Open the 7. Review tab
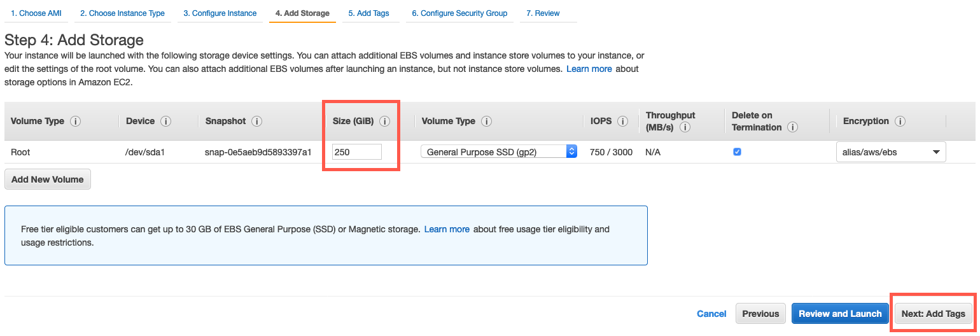 click(x=543, y=13)
